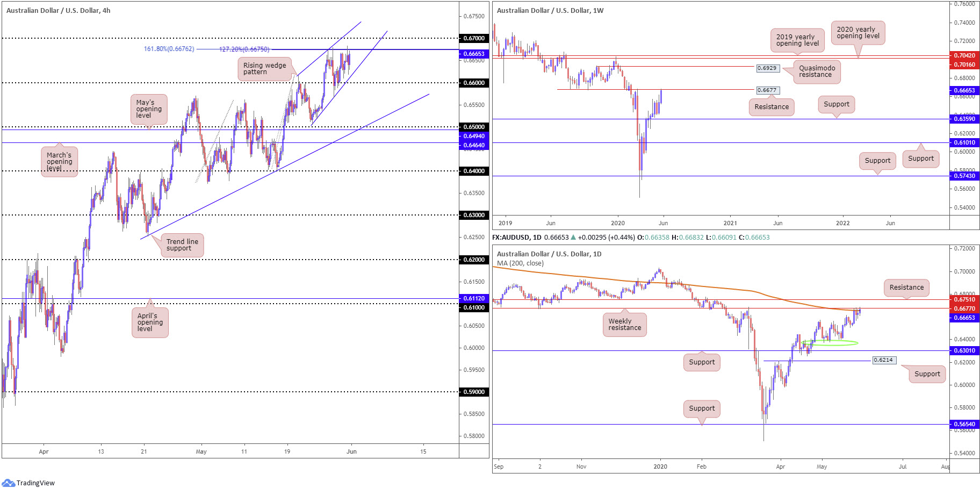This screenshot has height=488, width=980.
Task: Click the weekly chart title ending '1W'
Action: coord(550,10)
